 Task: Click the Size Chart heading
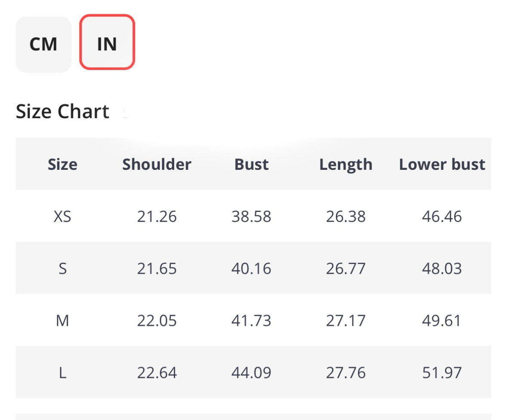63,112
